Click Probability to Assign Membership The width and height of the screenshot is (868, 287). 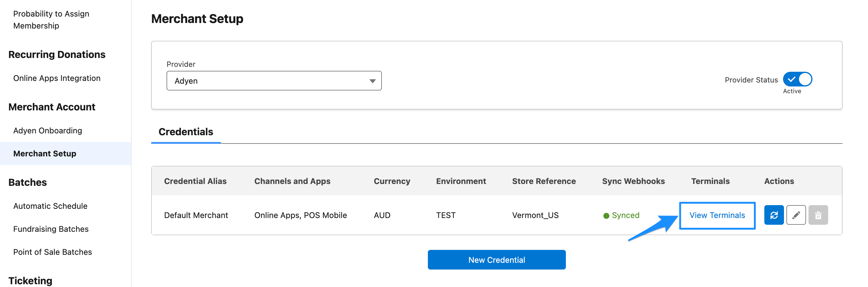[x=51, y=20]
